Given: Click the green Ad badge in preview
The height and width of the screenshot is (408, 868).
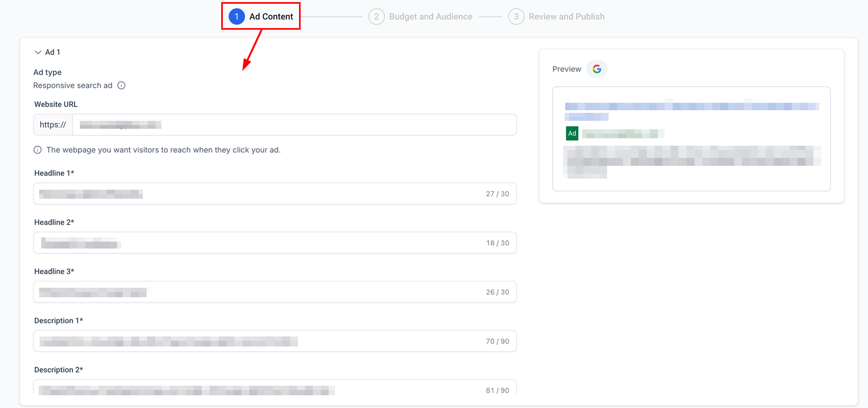Looking at the screenshot, I should (572, 134).
